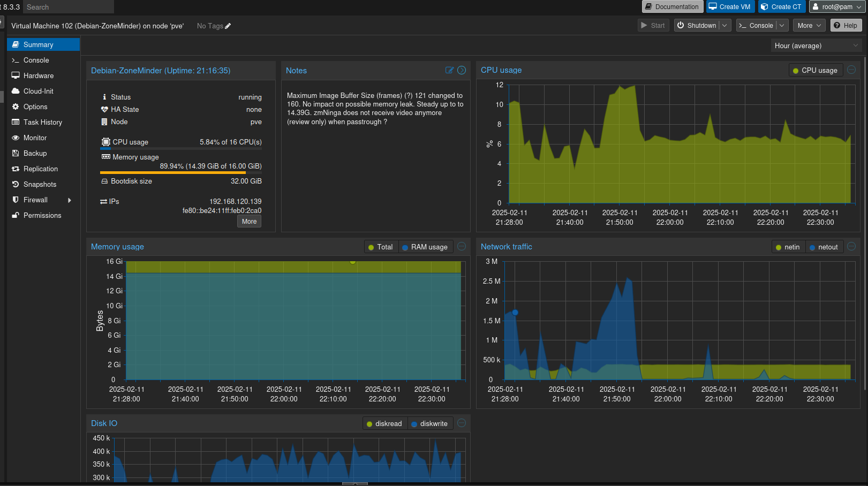Open Cloud-Init configuration
This screenshot has height=486, width=868.
(43, 91)
